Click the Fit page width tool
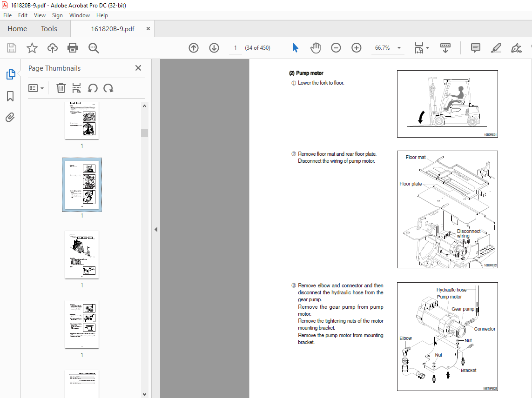This screenshot has height=398, width=532. point(419,48)
